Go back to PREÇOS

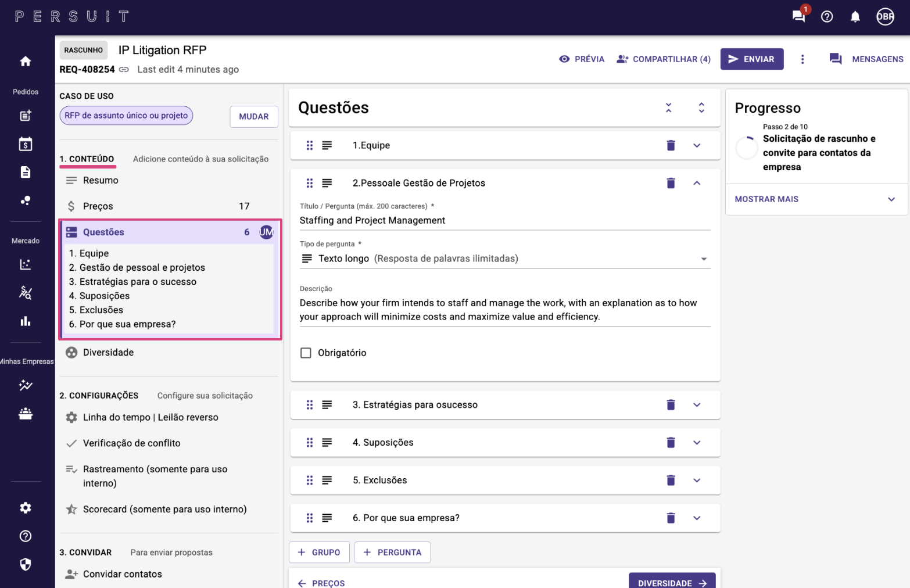click(x=321, y=583)
